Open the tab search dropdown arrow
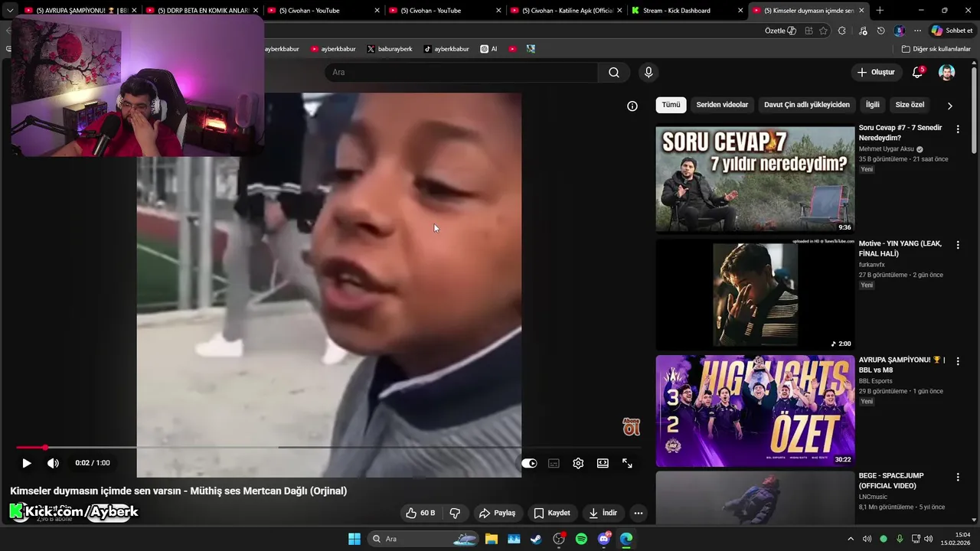Viewport: 980px width, 551px height. [x=10, y=11]
